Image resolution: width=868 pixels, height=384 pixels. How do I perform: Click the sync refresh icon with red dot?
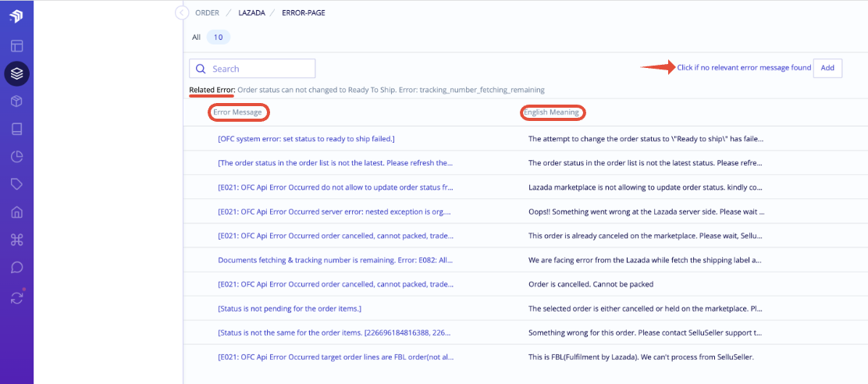click(x=16, y=297)
